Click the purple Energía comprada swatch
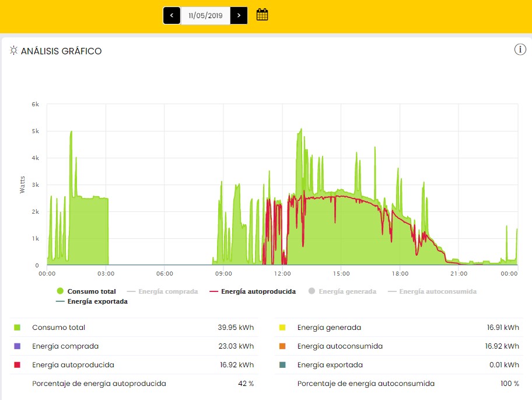The width and height of the screenshot is (532, 400). (x=17, y=346)
